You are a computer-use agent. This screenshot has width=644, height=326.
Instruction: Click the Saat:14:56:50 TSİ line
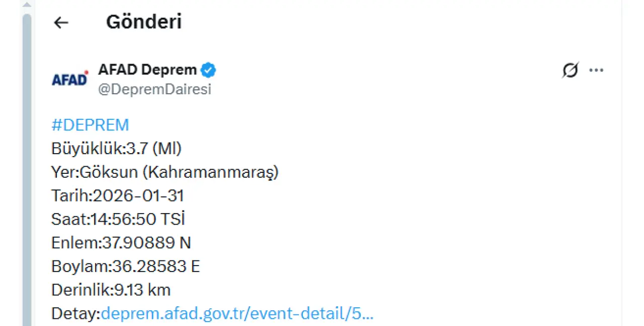click(x=118, y=219)
